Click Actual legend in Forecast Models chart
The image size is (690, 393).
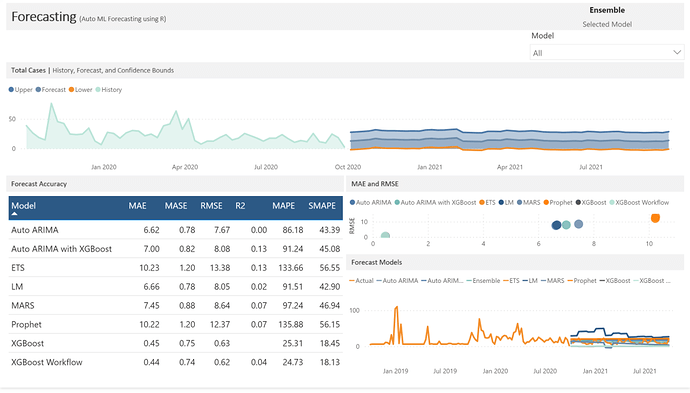[361, 281]
